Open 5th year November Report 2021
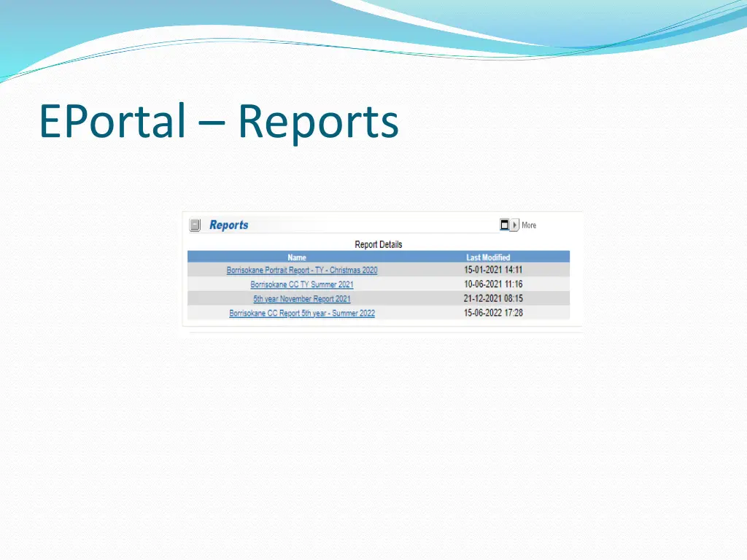 click(x=302, y=298)
